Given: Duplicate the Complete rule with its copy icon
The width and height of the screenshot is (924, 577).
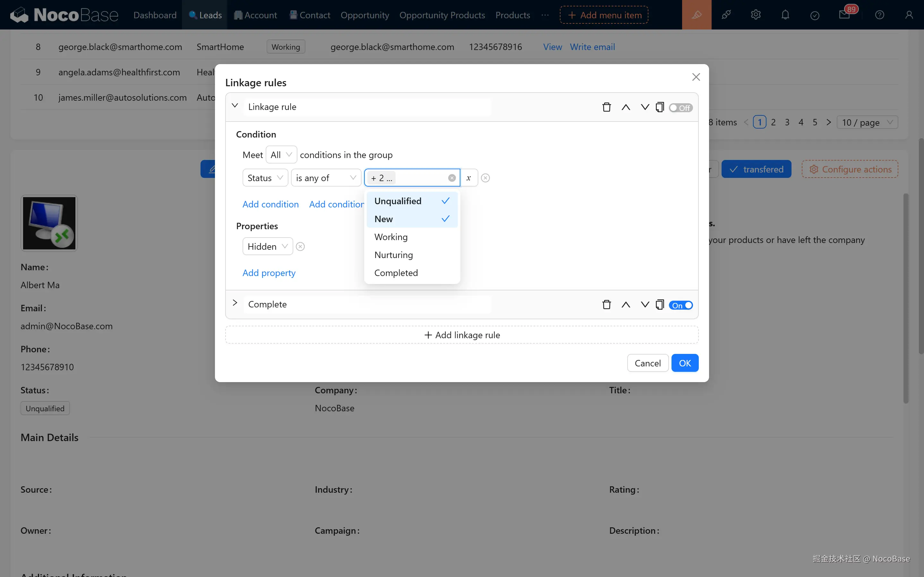Looking at the screenshot, I should pos(659,305).
